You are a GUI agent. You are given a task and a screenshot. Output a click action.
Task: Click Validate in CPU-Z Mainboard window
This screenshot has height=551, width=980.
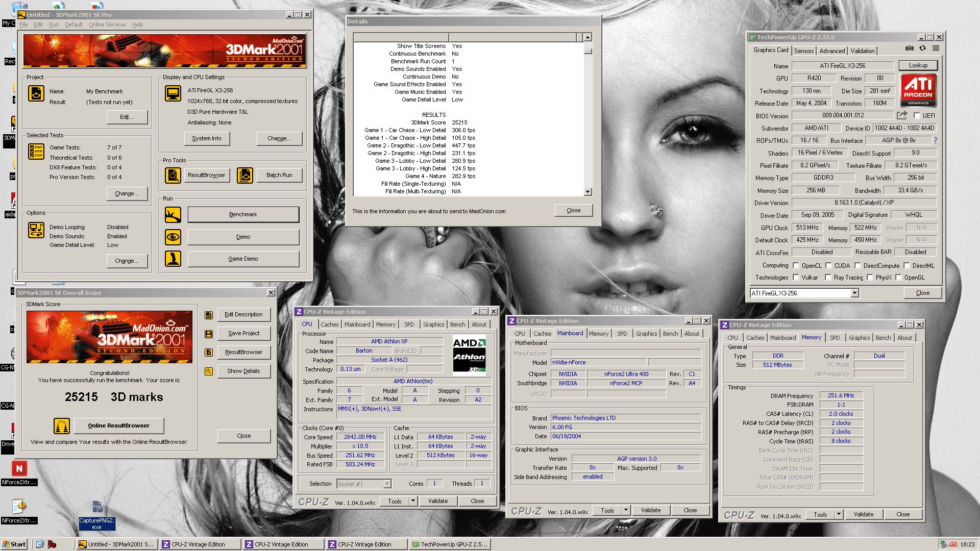pyautogui.click(x=650, y=510)
